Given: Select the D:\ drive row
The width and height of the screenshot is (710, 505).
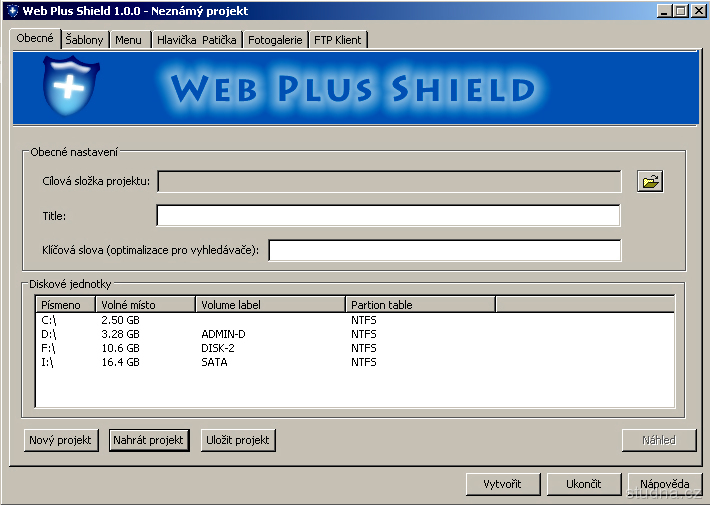Looking at the screenshot, I should coord(355,334).
